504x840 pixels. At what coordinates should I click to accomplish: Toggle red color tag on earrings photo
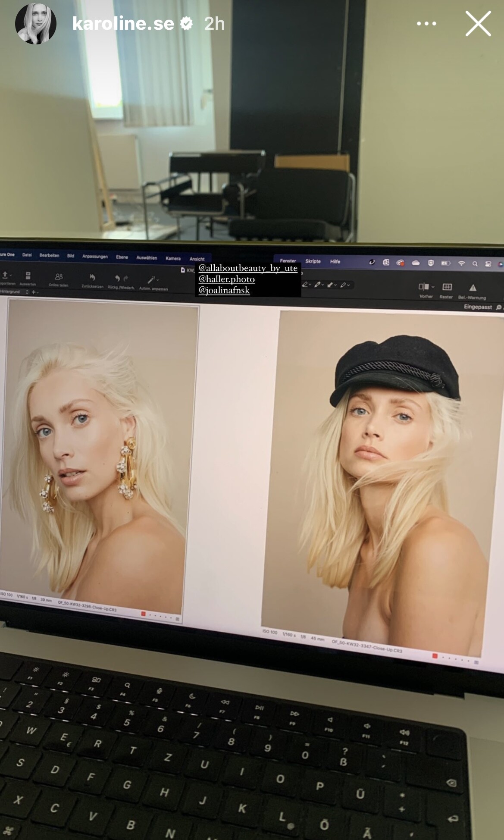click(143, 614)
